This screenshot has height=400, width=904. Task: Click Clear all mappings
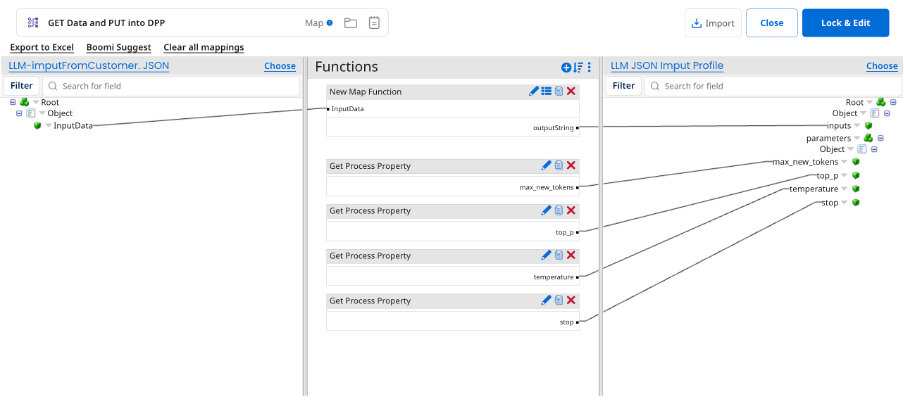tap(203, 47)
